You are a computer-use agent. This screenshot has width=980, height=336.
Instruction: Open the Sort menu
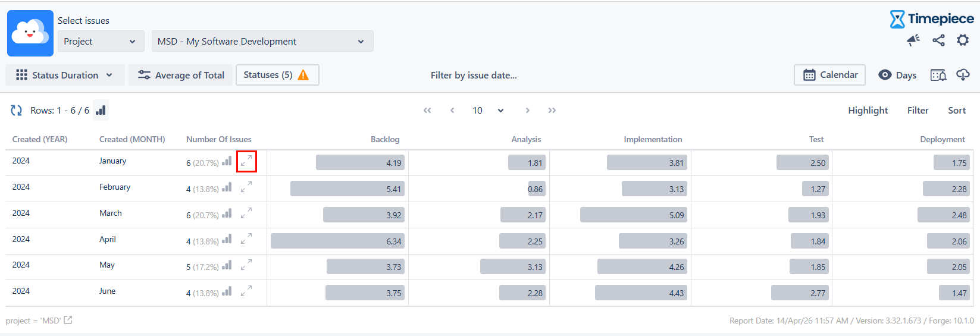[x=956, y=110]
